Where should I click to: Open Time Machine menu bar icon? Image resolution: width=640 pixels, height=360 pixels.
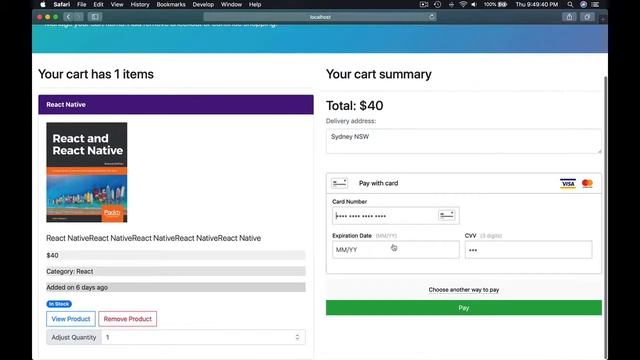point(438,4)
